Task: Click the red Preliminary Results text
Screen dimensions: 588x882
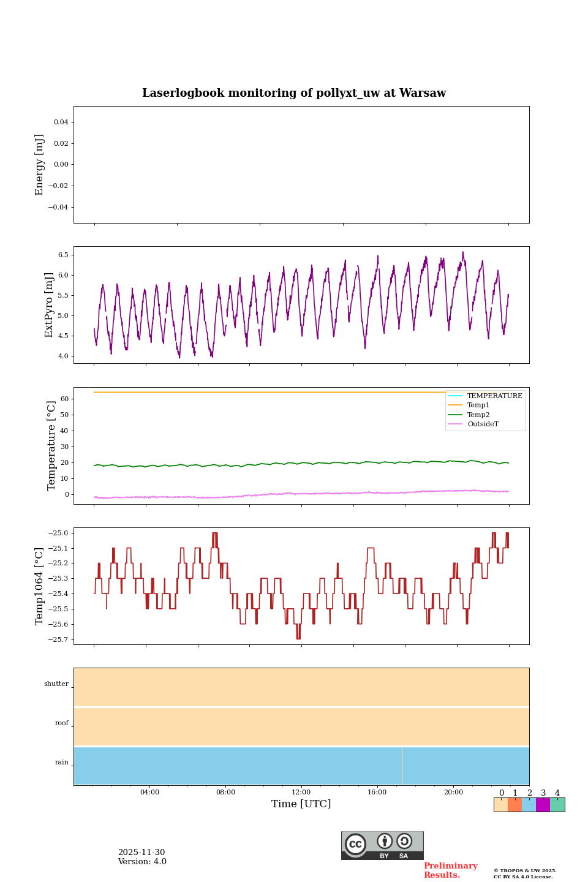Action: (x=450, y=870)
